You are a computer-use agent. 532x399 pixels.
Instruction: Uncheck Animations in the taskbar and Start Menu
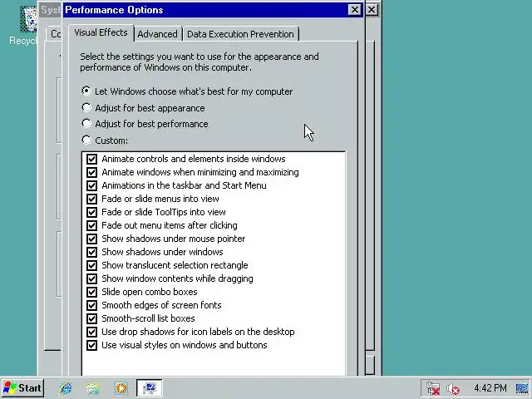coord(91,185)
